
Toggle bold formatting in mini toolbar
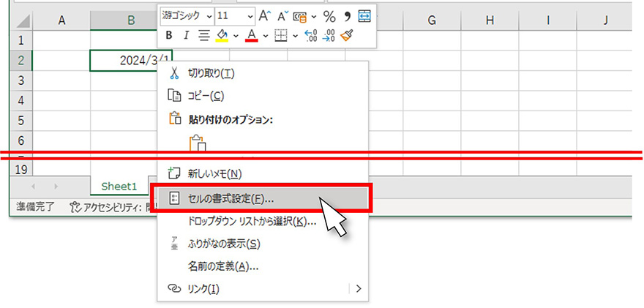pos(169,35)
